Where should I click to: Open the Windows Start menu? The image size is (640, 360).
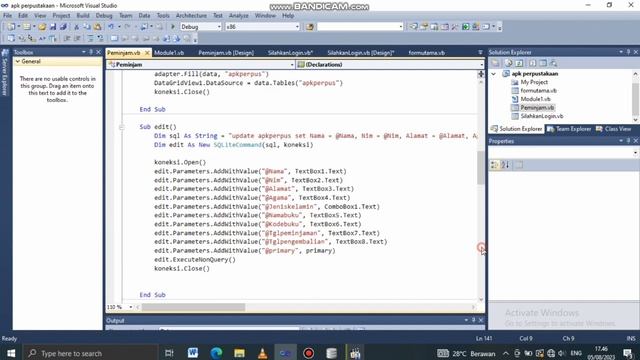pos(11,353)
